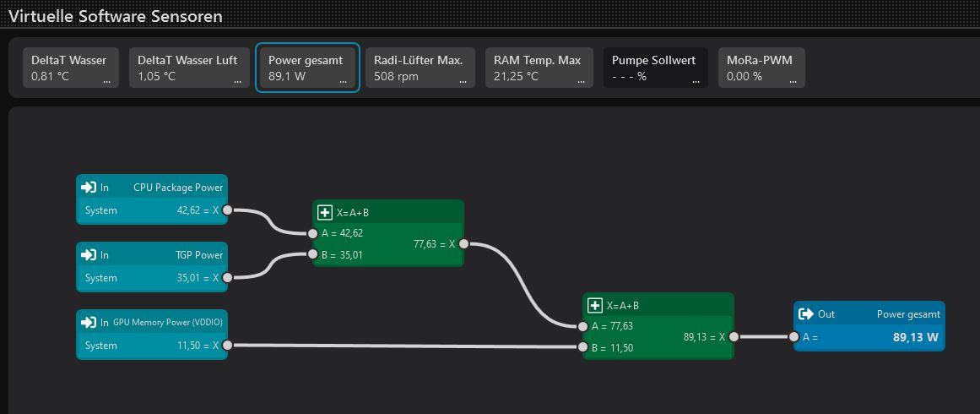Image resolution: width=980 pixels, height=414 pixels.
Task: Click input port A = 42,62 of first adder
Action: [x=312, y=233]
